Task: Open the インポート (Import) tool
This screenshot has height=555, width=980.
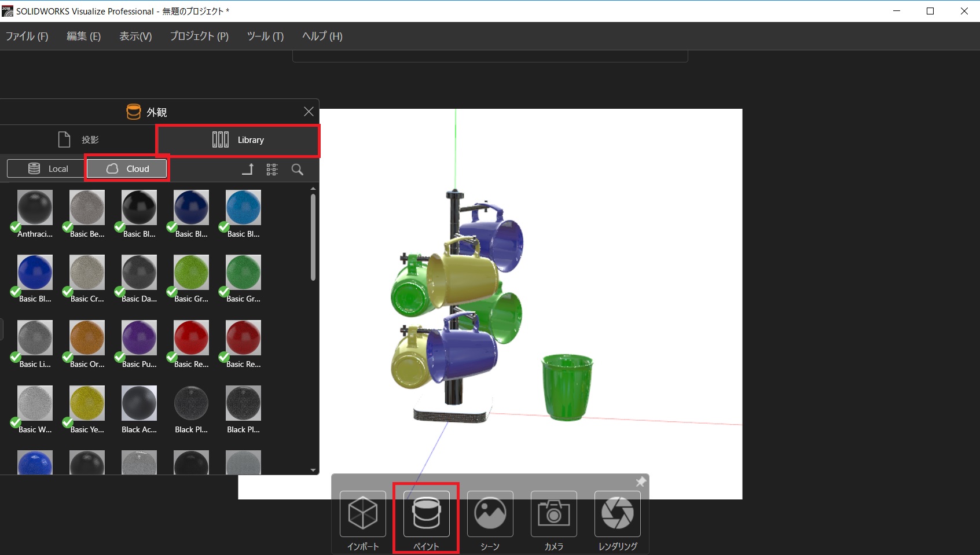Action: coord(363,514)
